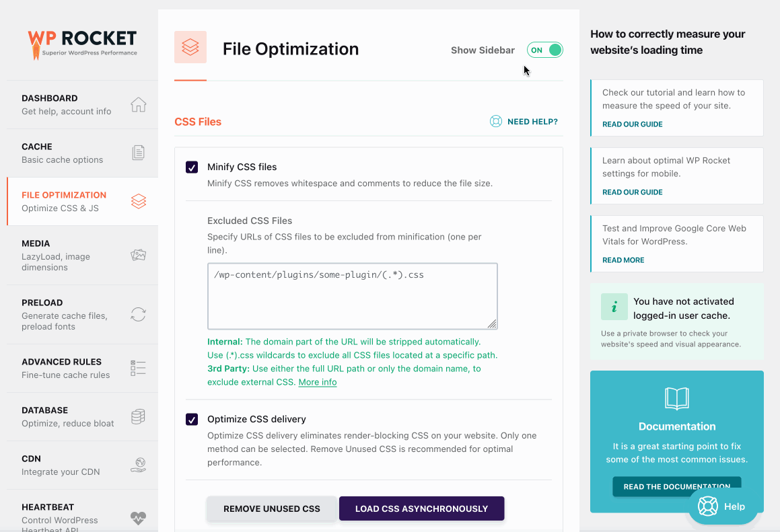This screenshot has height=532, width=780.
Task: Click the textarea resize handle corner
Action: (x=491, y=324)
